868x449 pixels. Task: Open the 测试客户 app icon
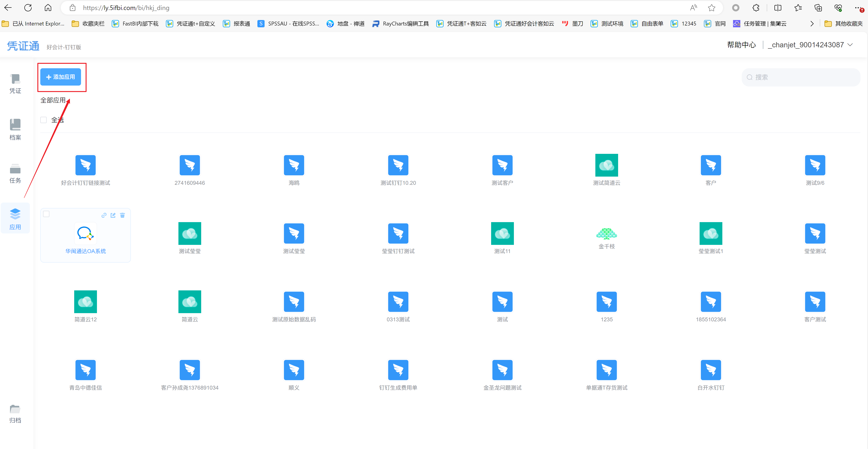point(502,165)
